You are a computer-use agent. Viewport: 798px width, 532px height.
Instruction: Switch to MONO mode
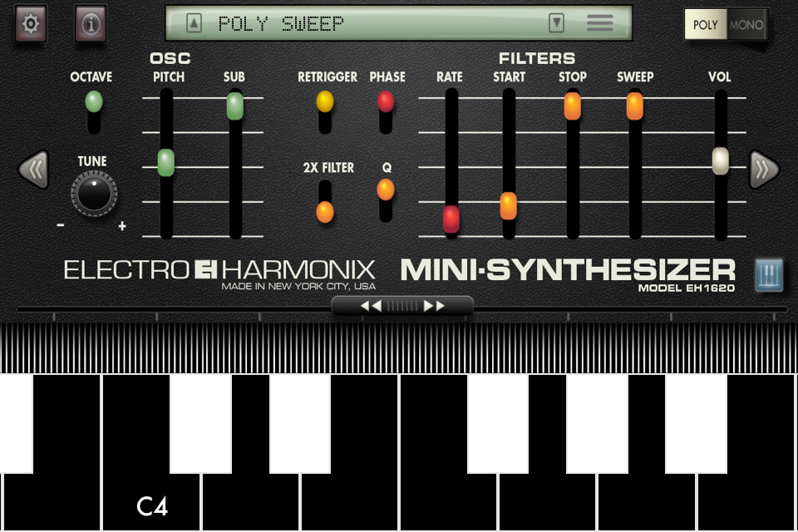coord(746,24)
